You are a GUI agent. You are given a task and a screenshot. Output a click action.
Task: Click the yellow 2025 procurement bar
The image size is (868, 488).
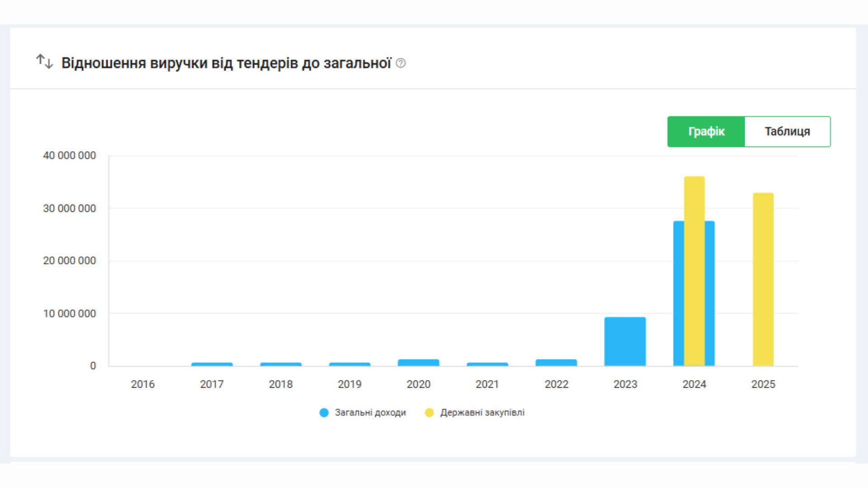tap(763, 280)
